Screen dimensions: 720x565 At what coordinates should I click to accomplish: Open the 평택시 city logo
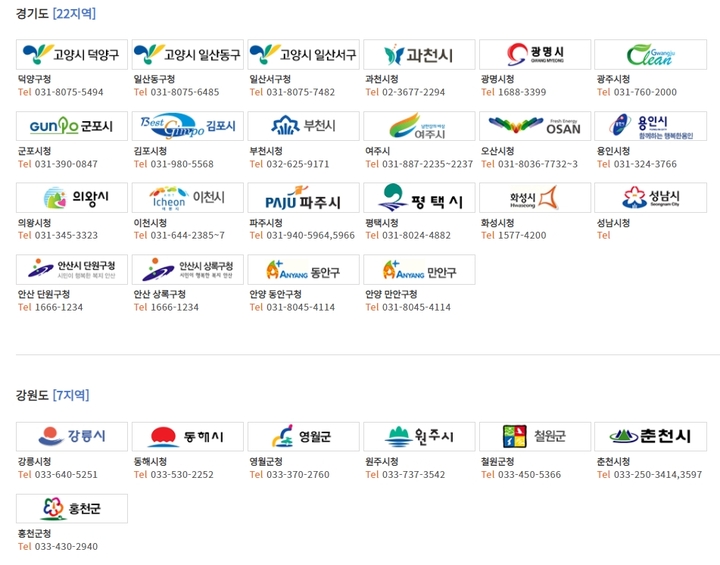click(419, 198)
